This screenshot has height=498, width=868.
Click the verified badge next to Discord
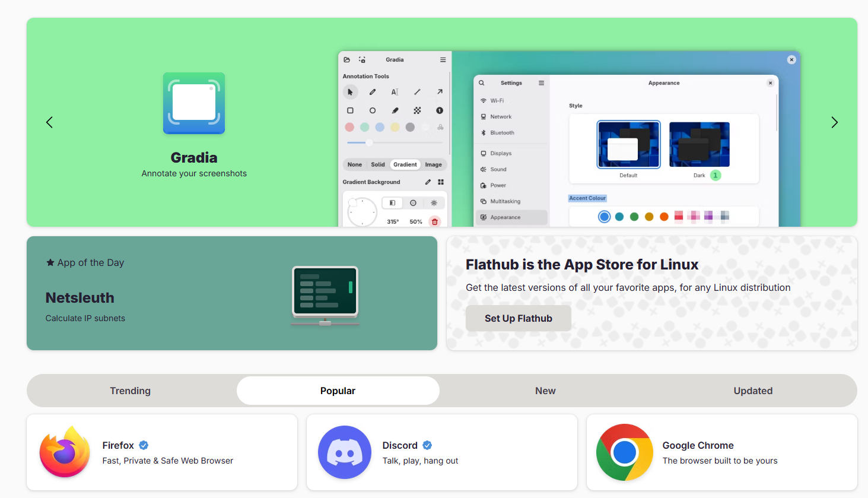point(427,445)
